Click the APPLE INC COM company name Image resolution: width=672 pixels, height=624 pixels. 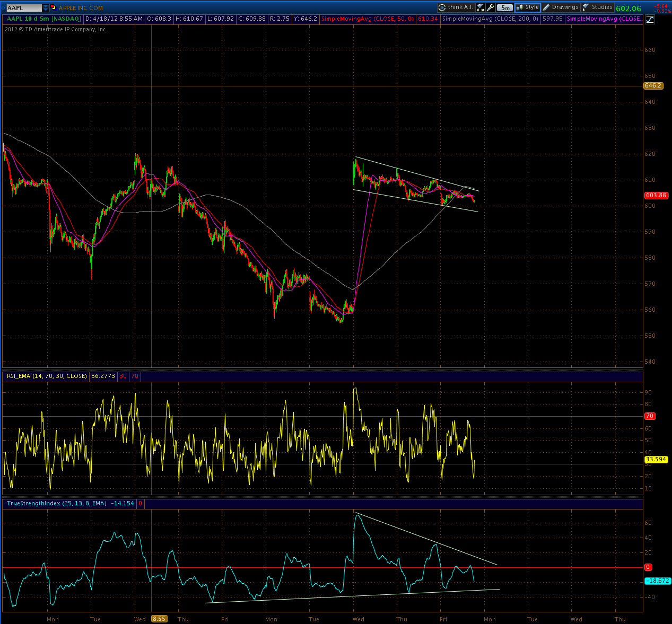coord(81,8)
